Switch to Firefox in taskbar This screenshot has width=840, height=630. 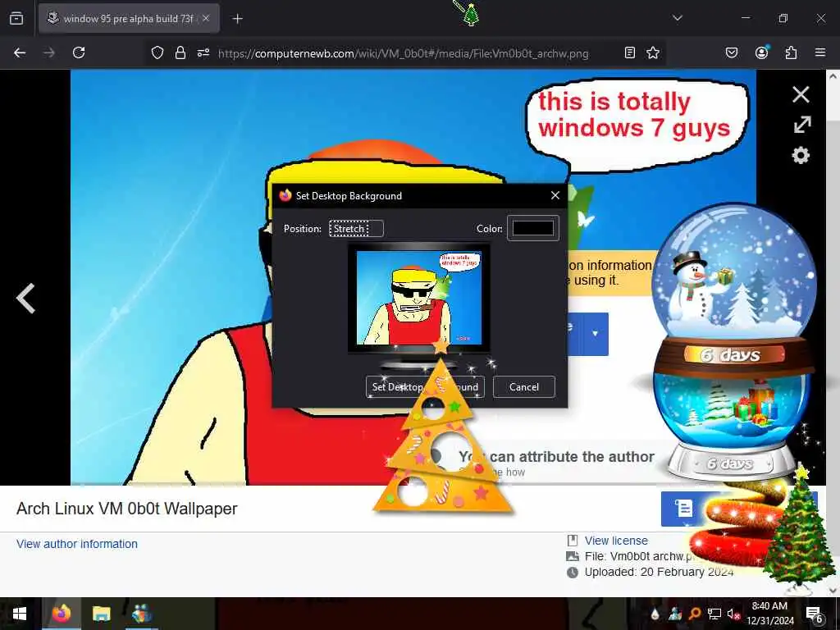(61, 614)
